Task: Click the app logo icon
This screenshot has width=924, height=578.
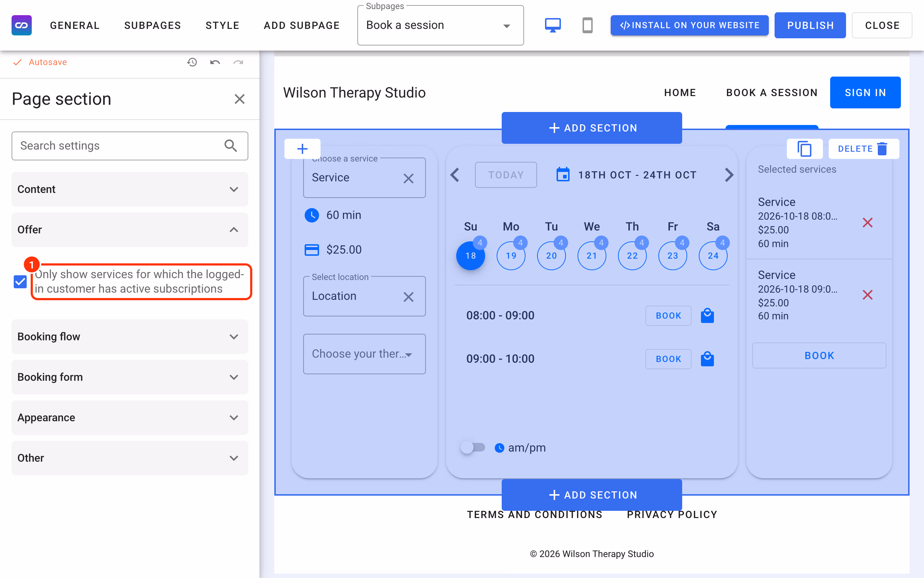Action: point(22,25)
